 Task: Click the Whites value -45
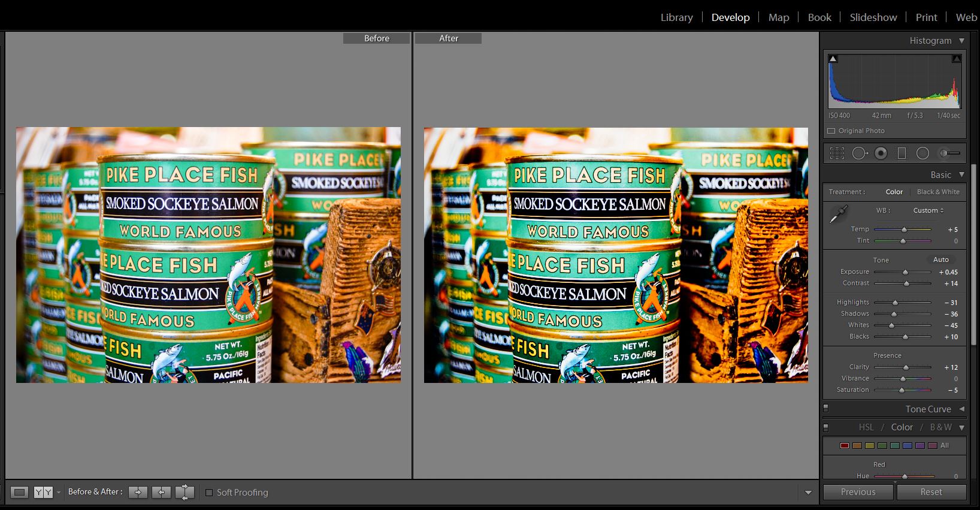[951, 325]
